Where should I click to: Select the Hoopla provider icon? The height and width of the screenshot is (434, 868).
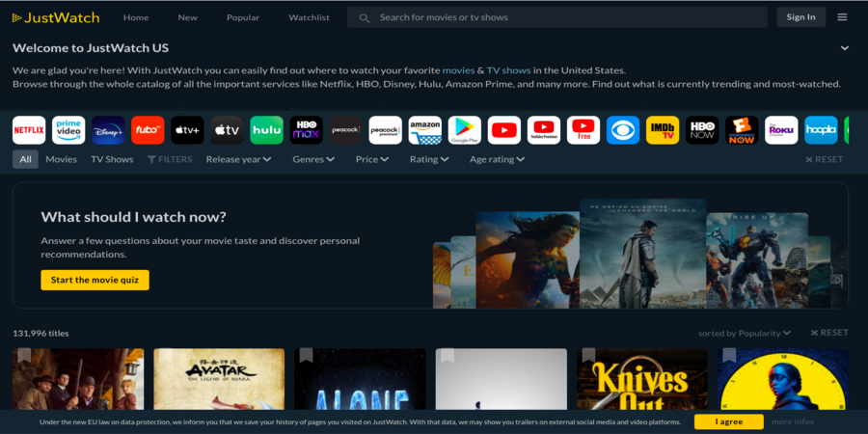pos(821,130)
